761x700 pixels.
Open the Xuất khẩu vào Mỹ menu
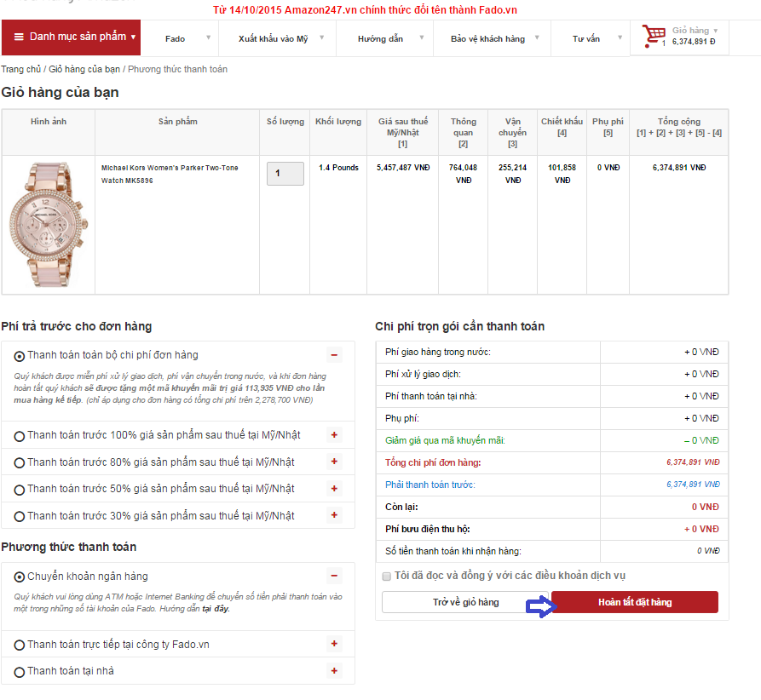(x=273, y=39)
